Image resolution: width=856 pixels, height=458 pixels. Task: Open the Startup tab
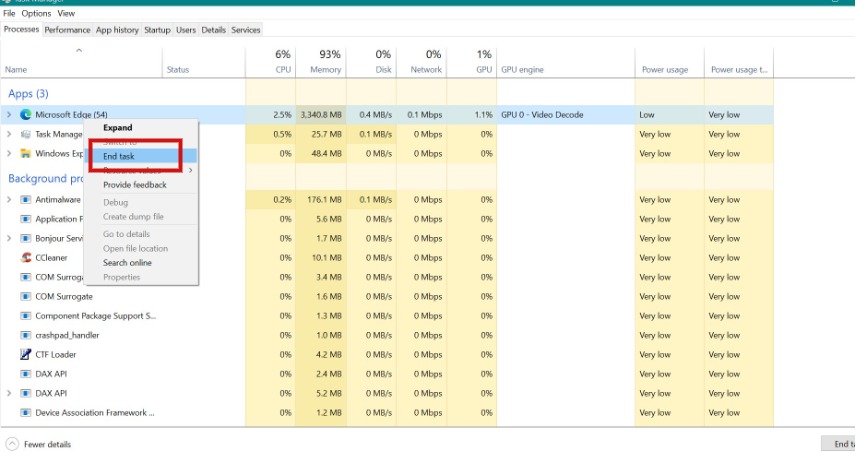(157, 30)
